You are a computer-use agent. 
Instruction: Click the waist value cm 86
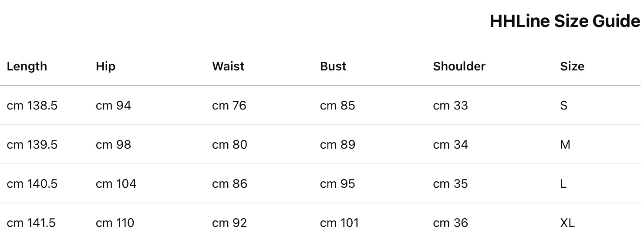229,184
